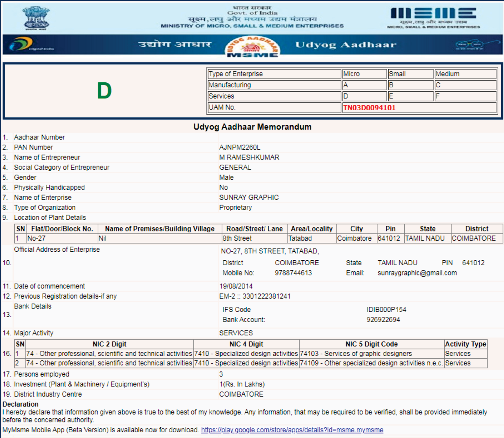Click the Udyog Aadhaar banner title text
Viewport: 504px width, 438px height.
point(347,44)
